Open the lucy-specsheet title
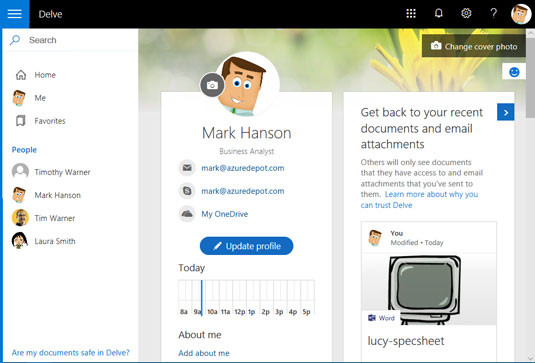Screen dimensions: 535x363 pos(406,341)
